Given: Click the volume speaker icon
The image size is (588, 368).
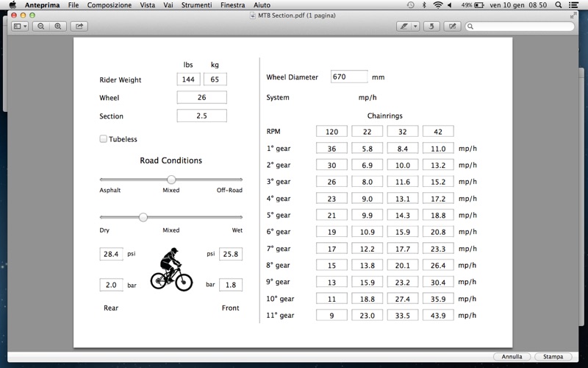Looking at the screenshot, I should [450, 5].
